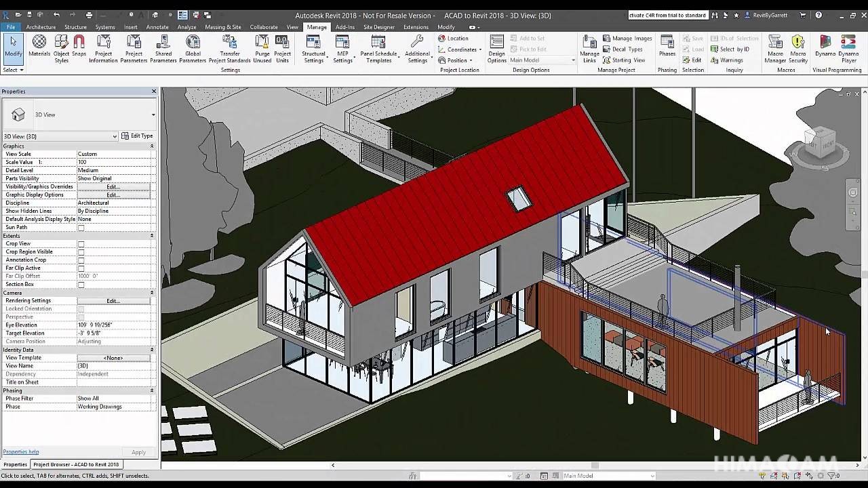
Task: Switch to the Massing & Site tab
Action: (x=223, y=27)
